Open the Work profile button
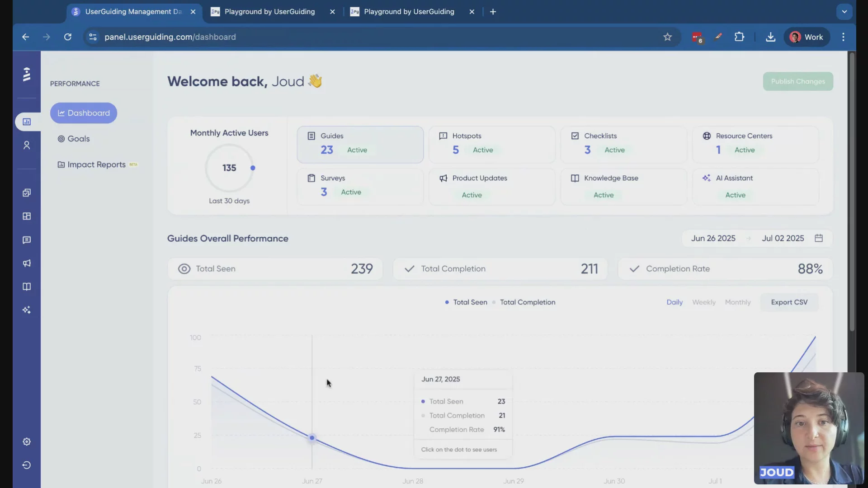Image resolution: width=868 pixels, height=488 pixels. [x=807, y=37]
